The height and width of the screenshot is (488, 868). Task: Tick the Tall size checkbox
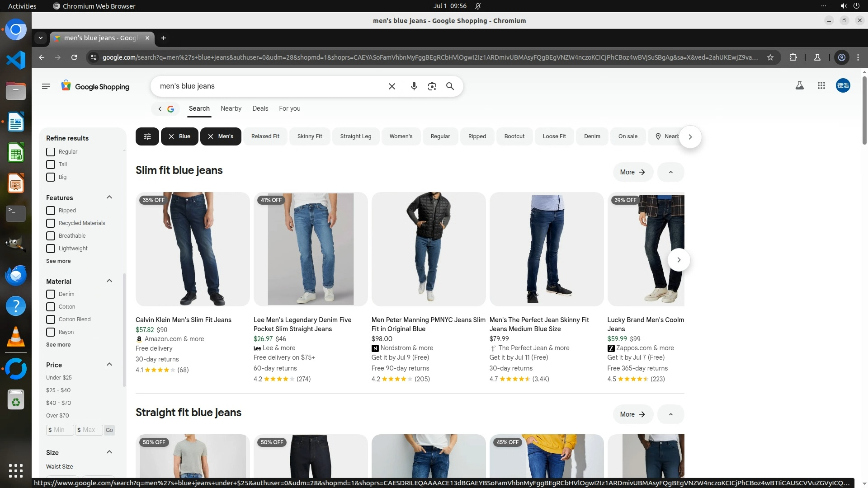51,164
